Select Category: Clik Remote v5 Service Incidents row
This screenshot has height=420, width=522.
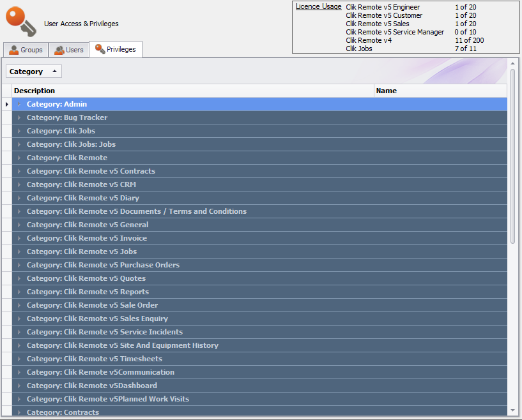(x=259, y=332)
